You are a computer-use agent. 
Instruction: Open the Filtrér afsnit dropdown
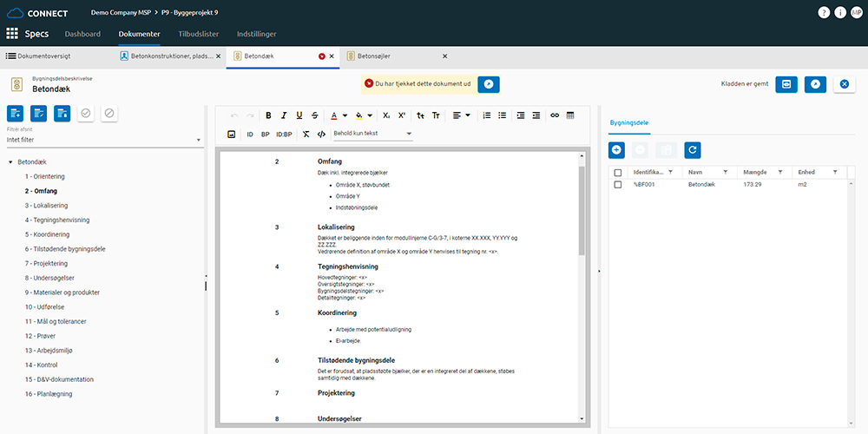pyautogui.click(x=104, y=139)
